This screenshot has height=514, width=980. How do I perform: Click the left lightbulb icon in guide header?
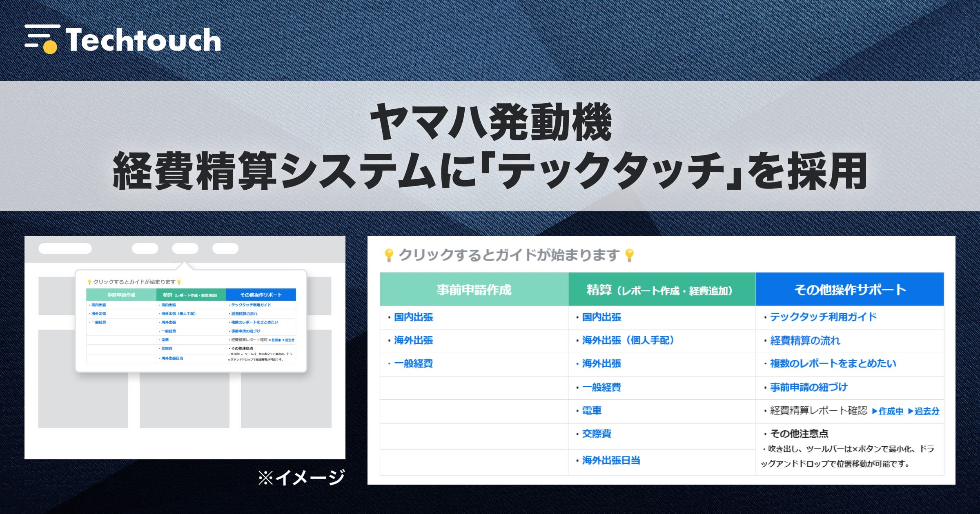pos(388,255)
